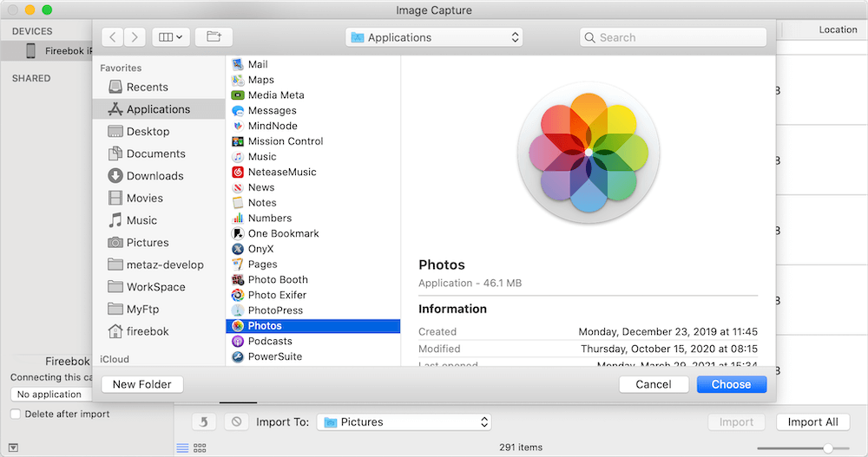Select the PowerSuite app icon
868x457 pixels.
click(238, 356)
